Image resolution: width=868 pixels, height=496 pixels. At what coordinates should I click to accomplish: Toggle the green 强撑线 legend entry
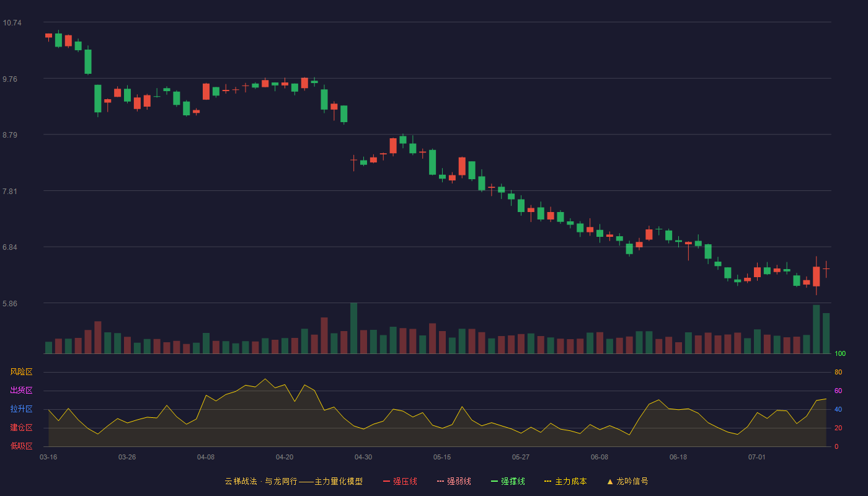(x=508, y=481)
